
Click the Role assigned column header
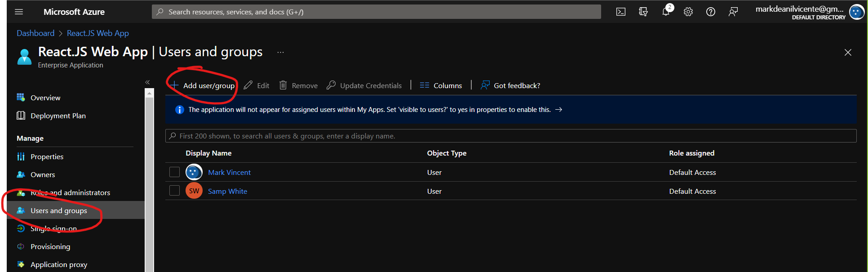[691, 153]
